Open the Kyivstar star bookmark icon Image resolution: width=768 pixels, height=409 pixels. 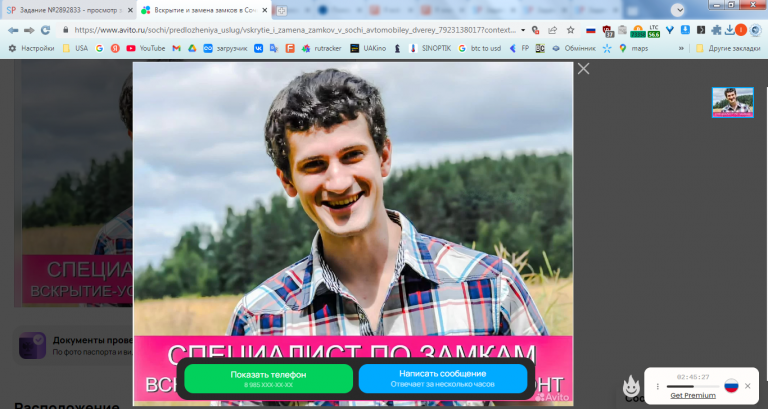click(x=607, y=48)
